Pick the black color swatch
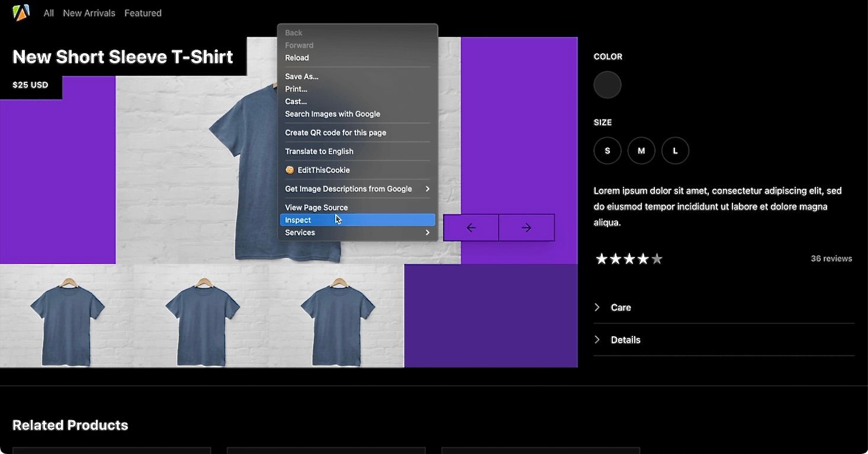This screenshot has height=454, width=868. tap(607, 85)
